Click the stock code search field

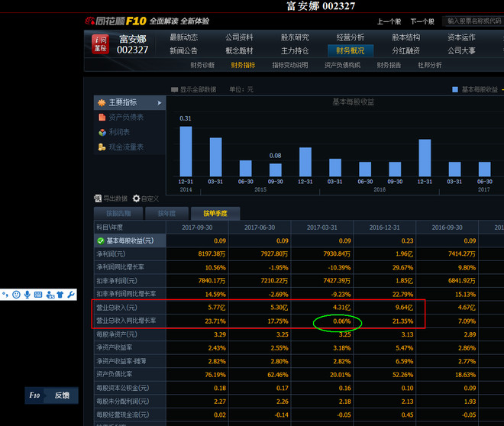(x=473, y=21)
